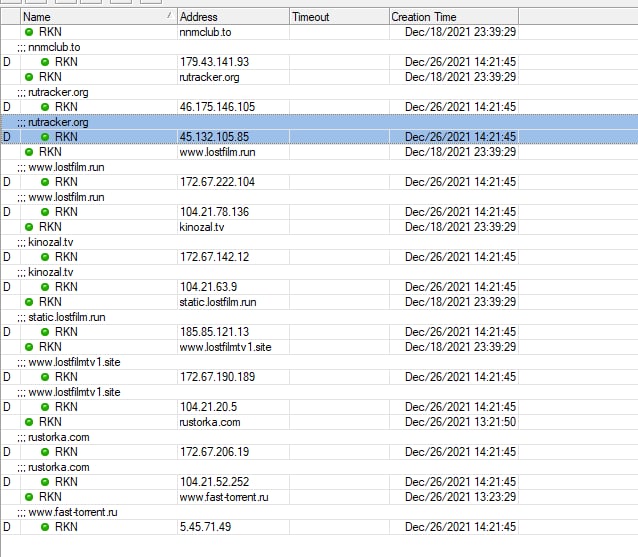Click the green status dot in 104.21.52.252 row
The height and width of the screenshot is (557, 638).
click(45, 482)
